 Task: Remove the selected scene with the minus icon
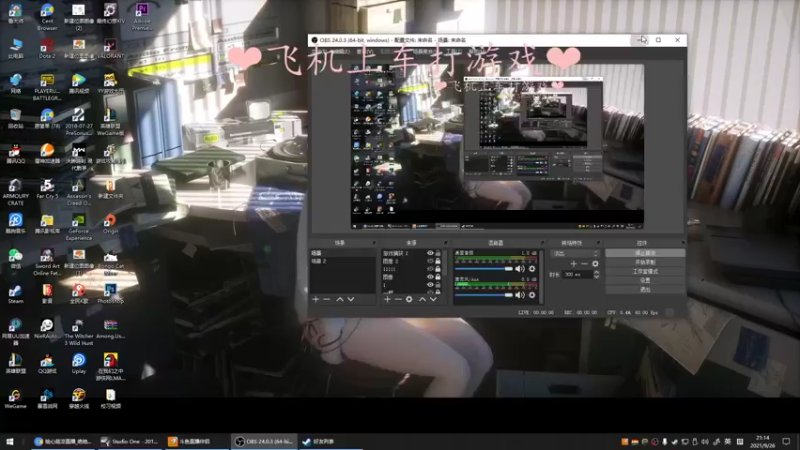pos(327,299)
